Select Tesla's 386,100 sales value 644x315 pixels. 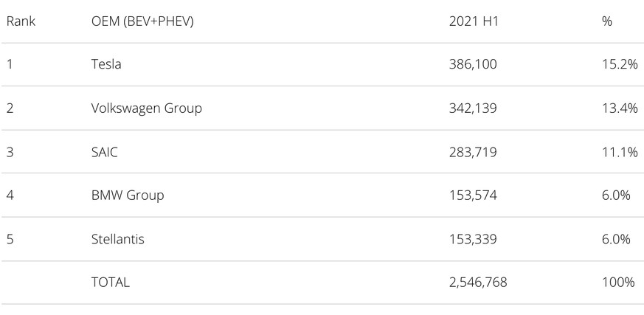click(473, 65)
